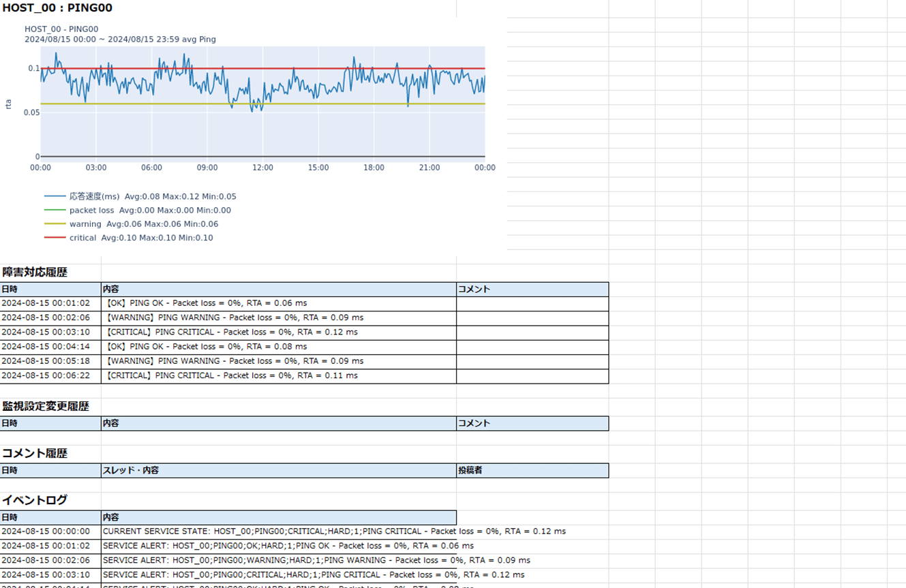Click the 03:00 x-axis label
The height and width of the screenshot is (588, 906).
96,168
